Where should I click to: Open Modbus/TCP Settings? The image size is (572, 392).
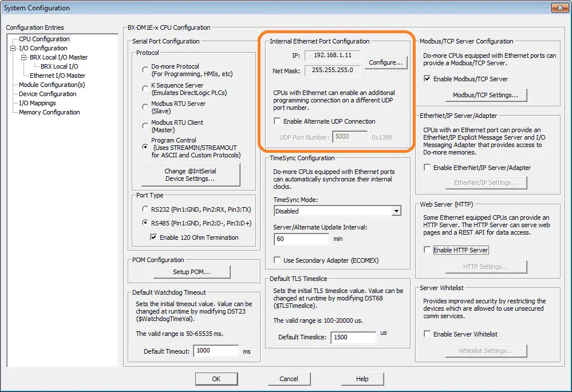486,95
